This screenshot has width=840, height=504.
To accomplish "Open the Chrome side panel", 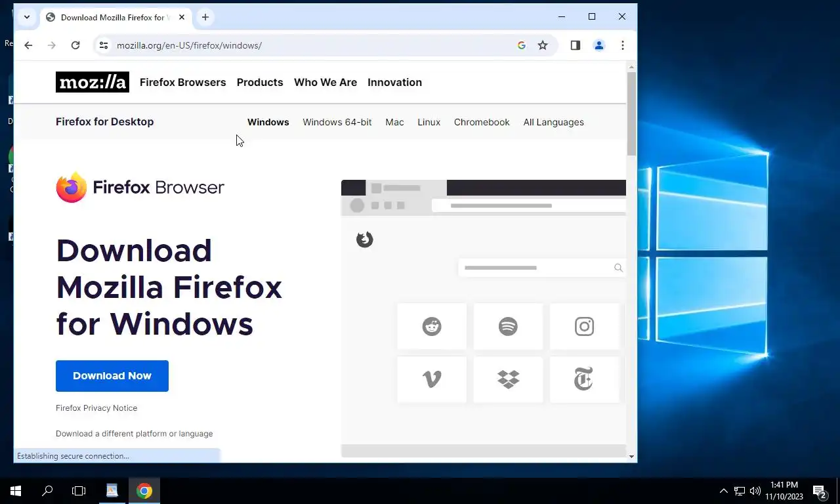I will pyautogui.click(x=576, y=45).
